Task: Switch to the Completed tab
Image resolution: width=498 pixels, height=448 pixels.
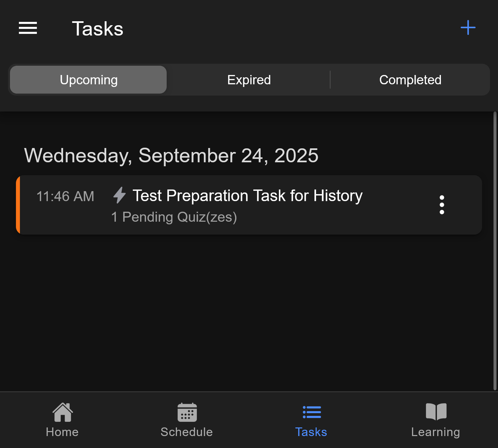Action: 410,80
